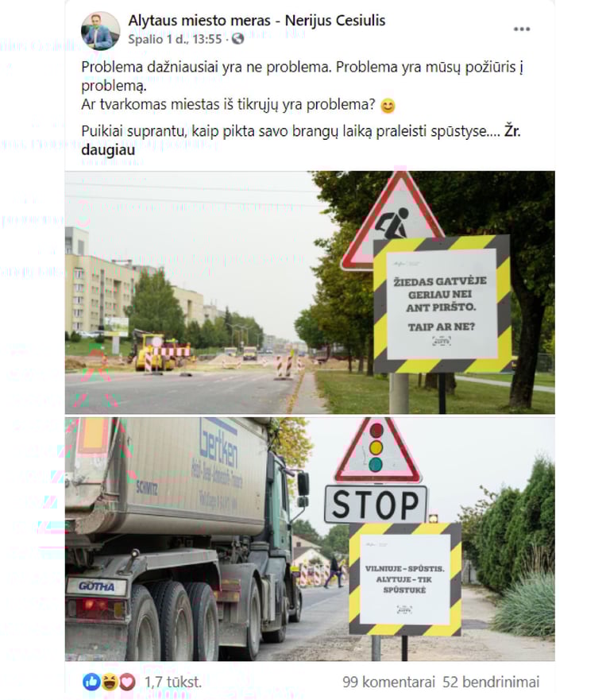Open top photo of road construction sign
This screenshot has width=610, height=700.
point(310,292)
